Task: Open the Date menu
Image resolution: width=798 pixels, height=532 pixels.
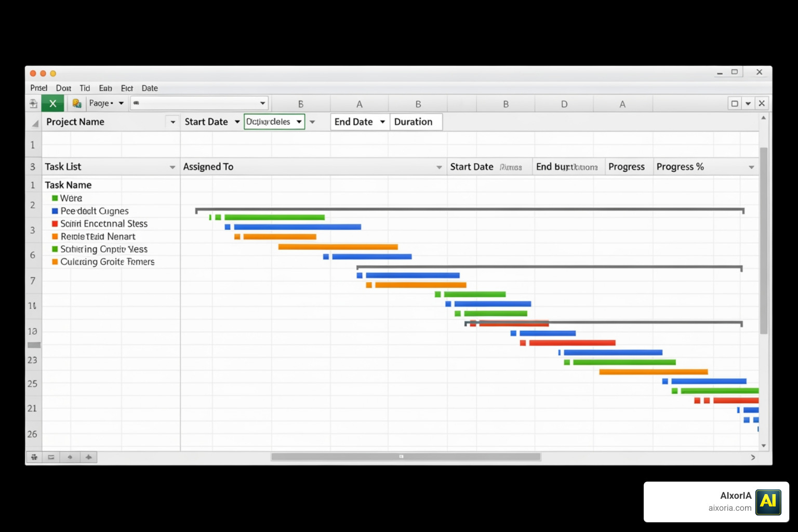Action: click(x=150, y=88)
